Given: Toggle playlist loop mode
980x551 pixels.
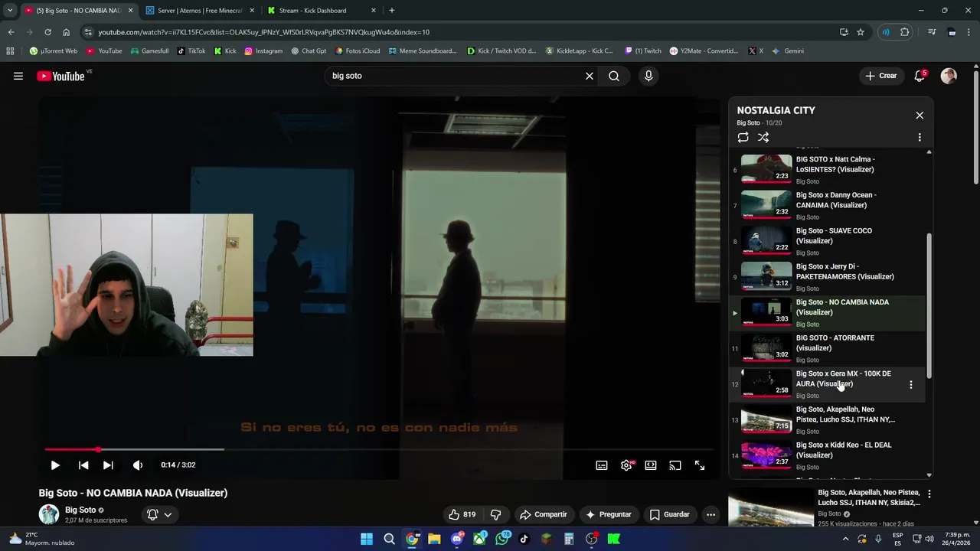Looking at the screenshot, I should pyautogui.click(x=743, y=138).
